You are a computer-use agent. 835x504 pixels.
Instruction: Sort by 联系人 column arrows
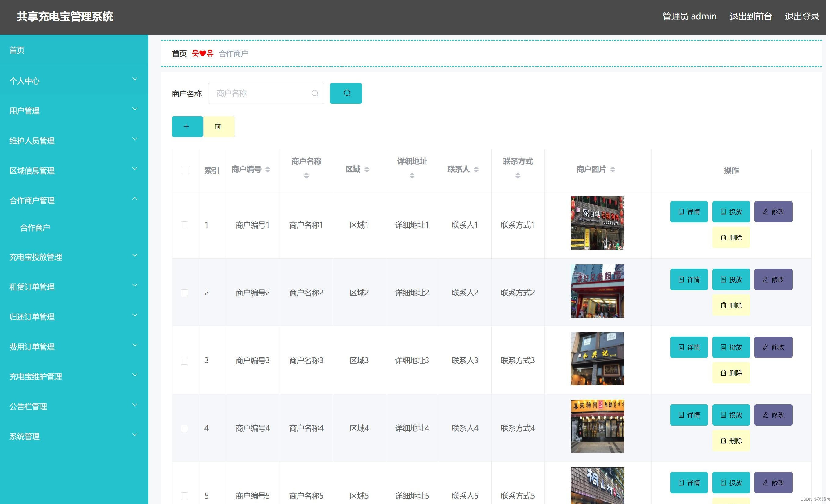[476, 169]
